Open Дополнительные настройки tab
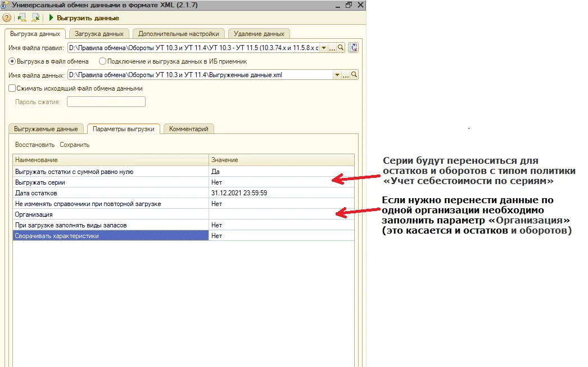588x367 pixels. tap(179, 34)
